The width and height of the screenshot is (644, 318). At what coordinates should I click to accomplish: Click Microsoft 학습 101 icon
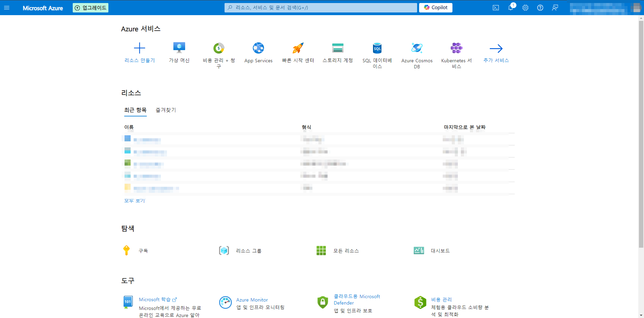[128, 302]
